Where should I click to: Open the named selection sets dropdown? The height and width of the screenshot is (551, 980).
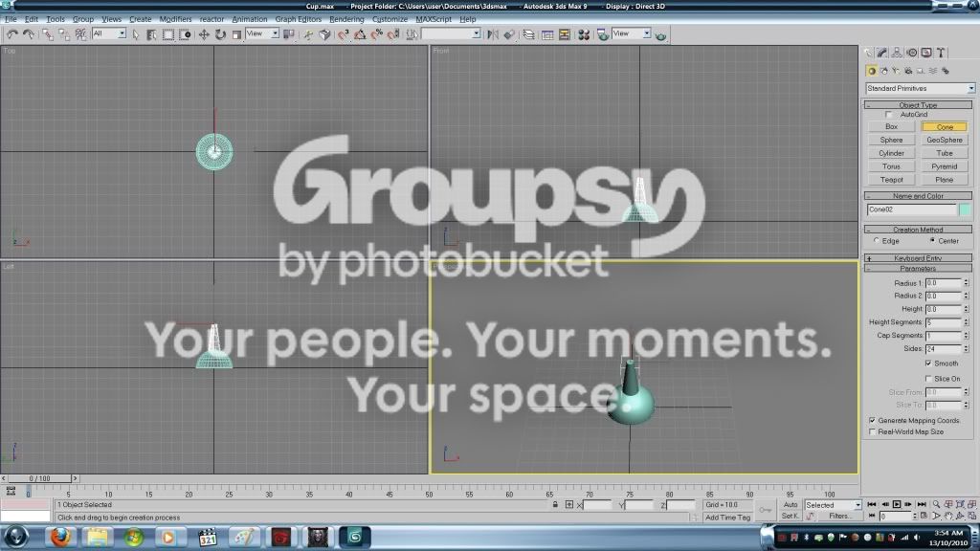click(452, 33)
